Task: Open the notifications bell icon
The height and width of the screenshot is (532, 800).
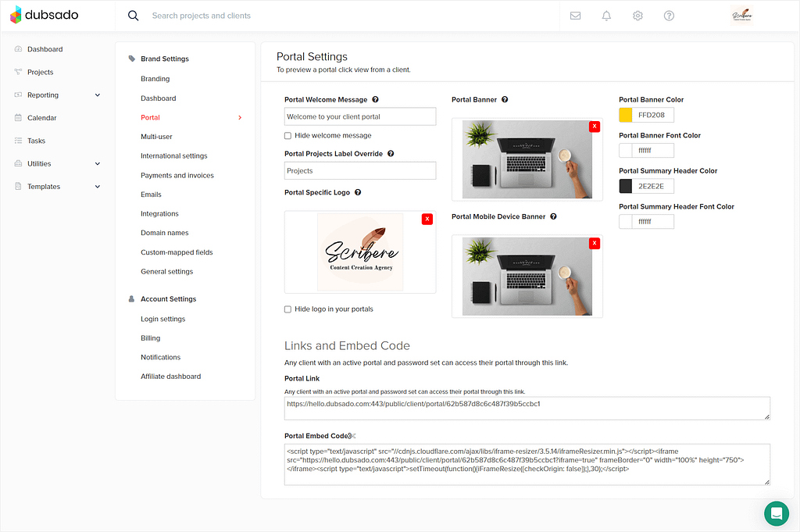Action: tap(606, 16)
